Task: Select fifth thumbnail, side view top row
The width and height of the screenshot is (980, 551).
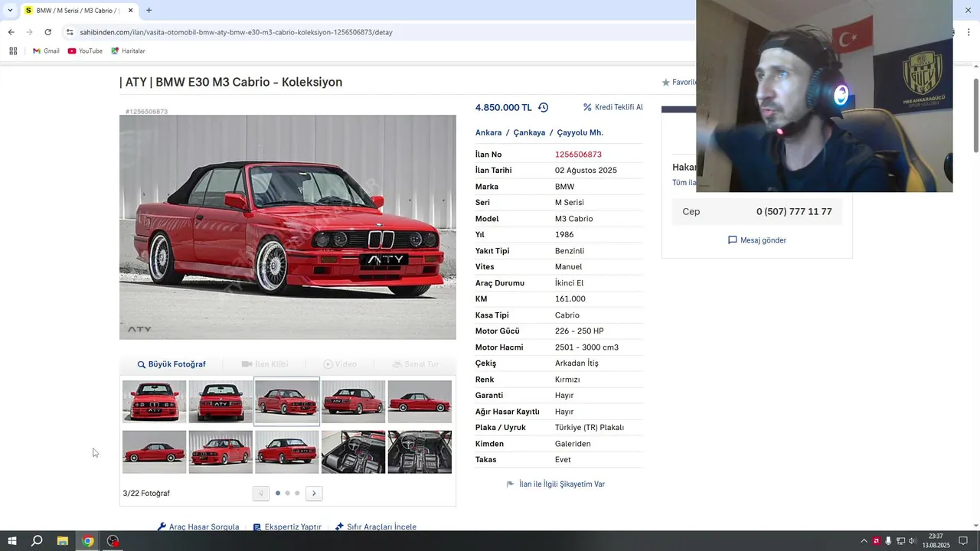Action: pos(420,402)
